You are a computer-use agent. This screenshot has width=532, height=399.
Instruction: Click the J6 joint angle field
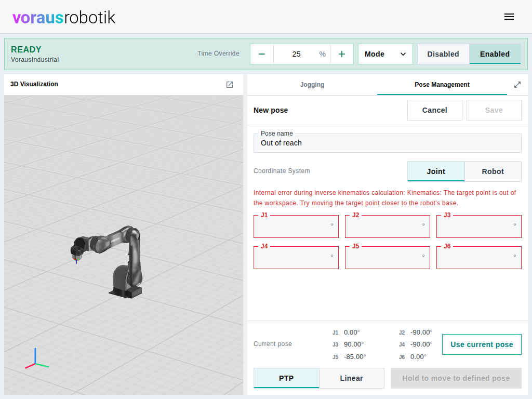coord(478,258)
